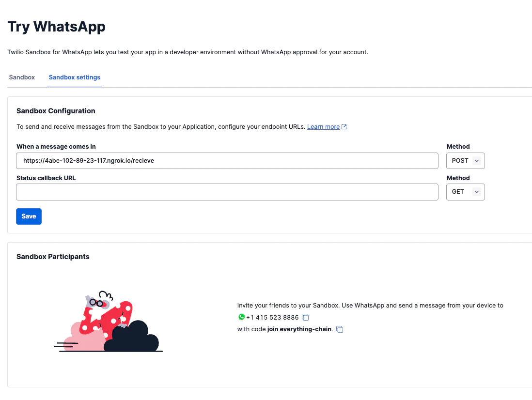This screenshot has width=532, height=400.
Task: Click the Status callback URL label
Action: (x=46, y=178)
